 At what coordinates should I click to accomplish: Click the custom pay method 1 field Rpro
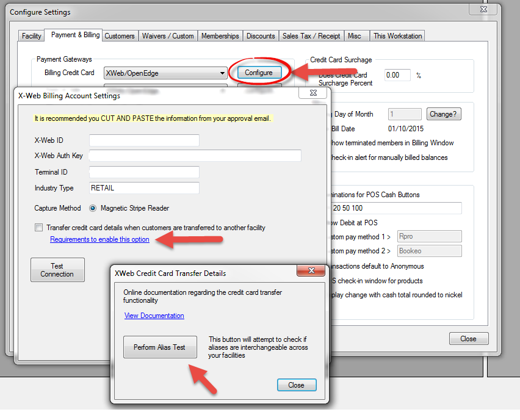click(x=430, y=236)
